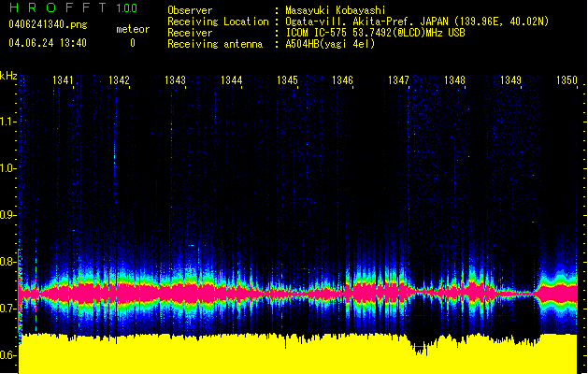Click the Receiving Location value line
The image size is (588, 374).
tap(417, 22)
